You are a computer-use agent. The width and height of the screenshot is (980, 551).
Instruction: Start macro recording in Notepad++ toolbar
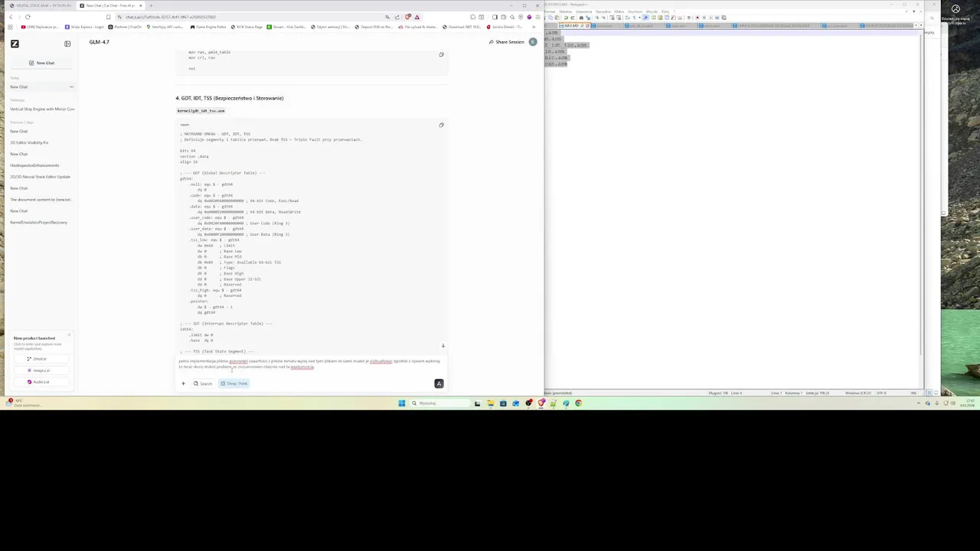tap(697, 18)
